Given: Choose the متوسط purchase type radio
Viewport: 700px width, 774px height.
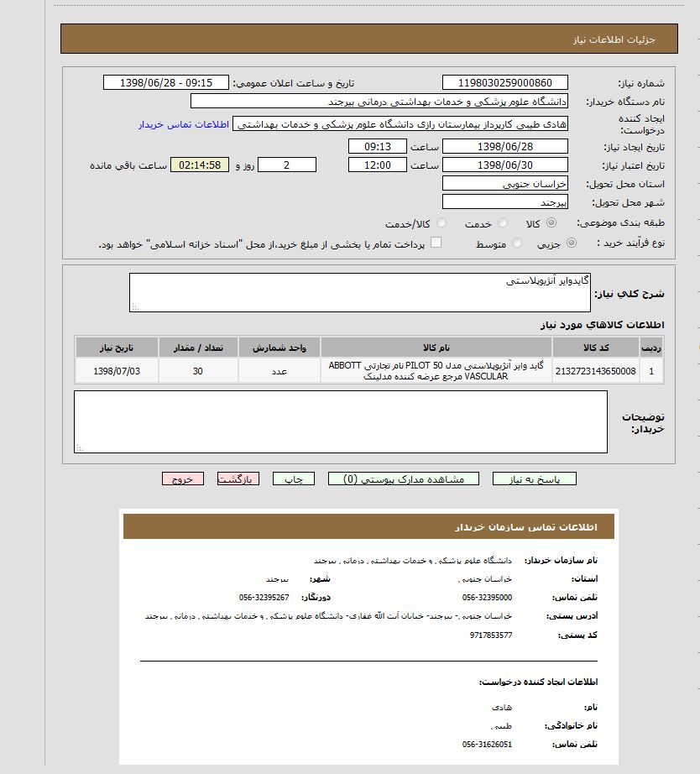Looking at the screenshot, I should click(x=516, y=243).
